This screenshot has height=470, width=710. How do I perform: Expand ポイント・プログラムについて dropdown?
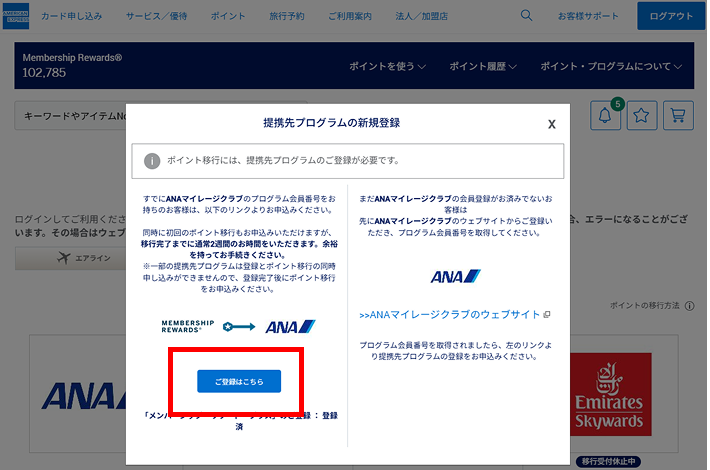click(x=610, y=67)
